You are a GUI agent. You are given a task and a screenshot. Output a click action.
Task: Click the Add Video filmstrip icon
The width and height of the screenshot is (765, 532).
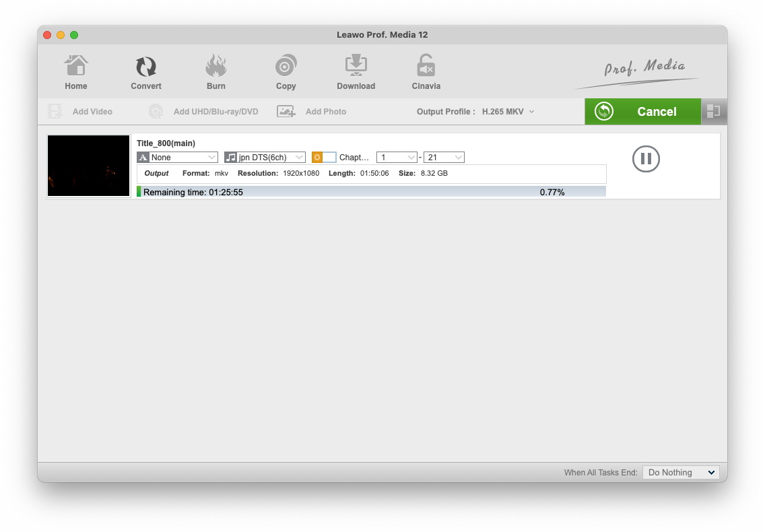click(55, 111)
